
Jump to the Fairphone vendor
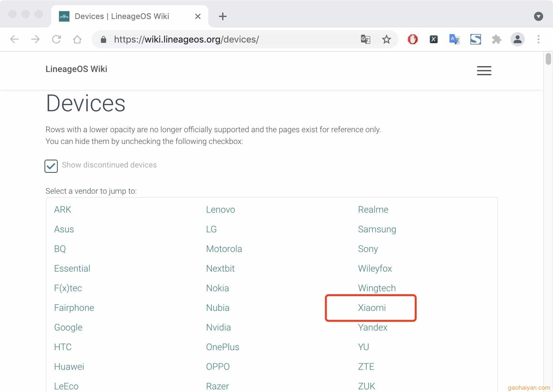coord(74,308)
